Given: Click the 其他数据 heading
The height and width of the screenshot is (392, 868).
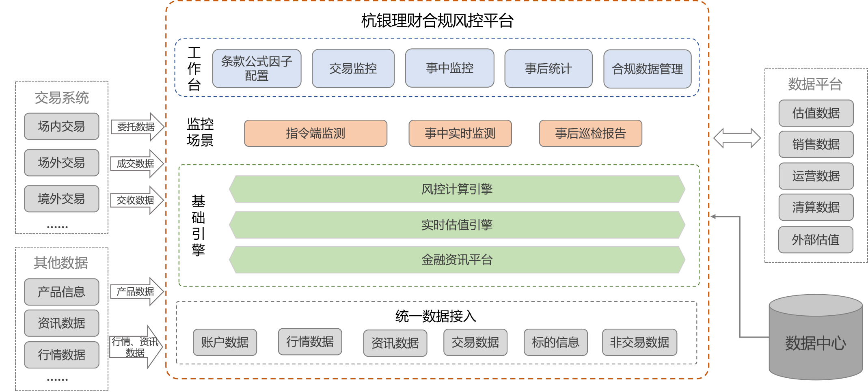Looking at the screenshot, I should (x=61, y=263).
